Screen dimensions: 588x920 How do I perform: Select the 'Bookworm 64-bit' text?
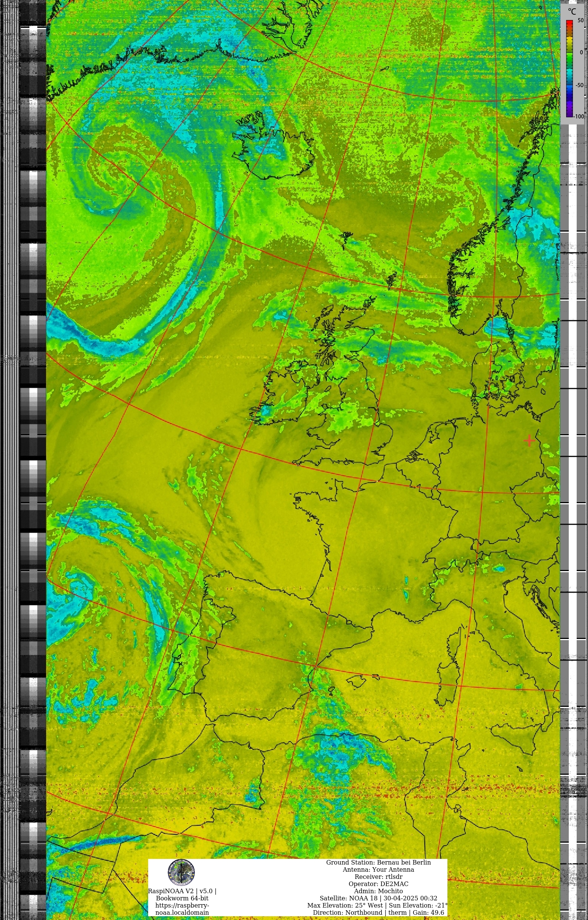point(182,898)
